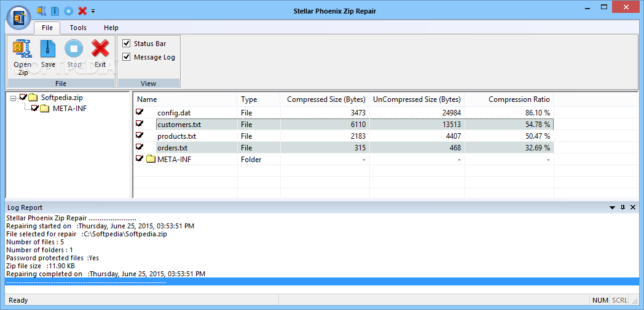Click the Save ribbon button
This screenshot has width=644, height=310.
[48, 54]
